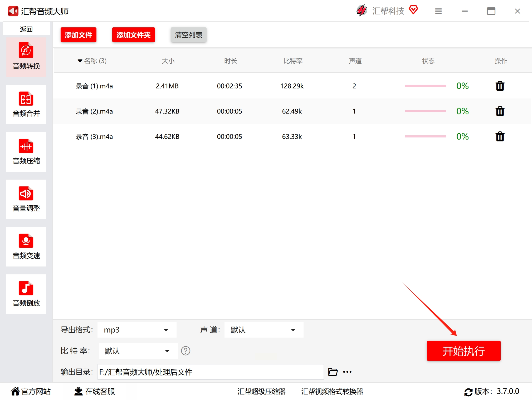
Task: Click the 清空列表 clear list button
Action: 188,35
